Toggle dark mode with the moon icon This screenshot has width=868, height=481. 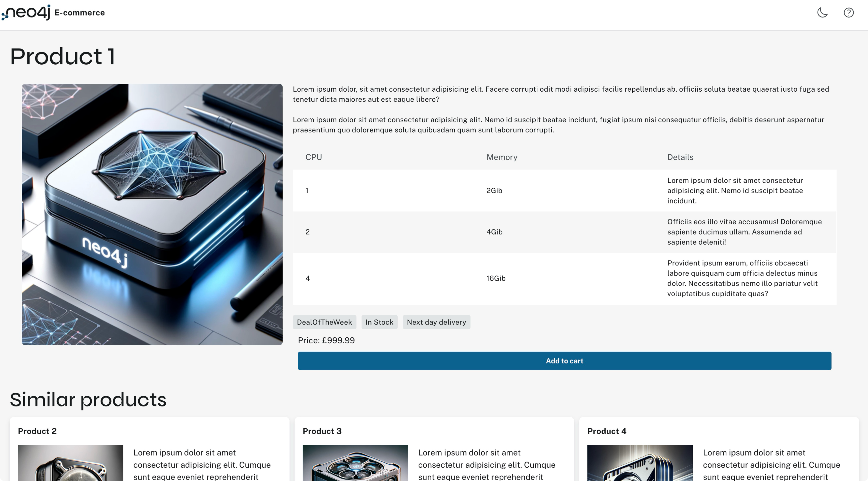tap(822, 13)
